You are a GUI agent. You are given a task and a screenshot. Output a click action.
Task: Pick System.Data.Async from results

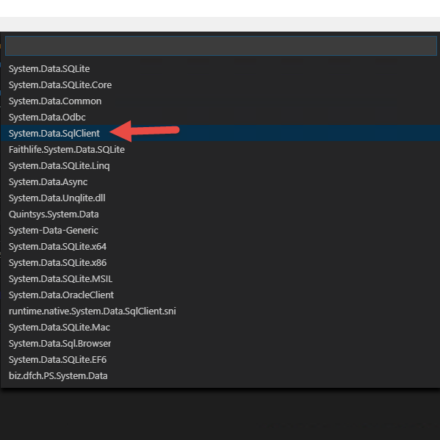coord(220,182)
